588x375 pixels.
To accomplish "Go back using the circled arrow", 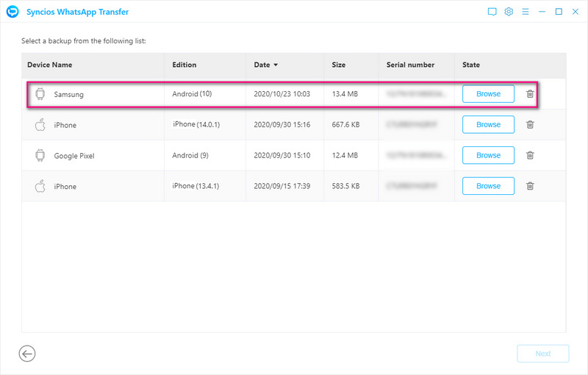I will click(x=27, y=354).
